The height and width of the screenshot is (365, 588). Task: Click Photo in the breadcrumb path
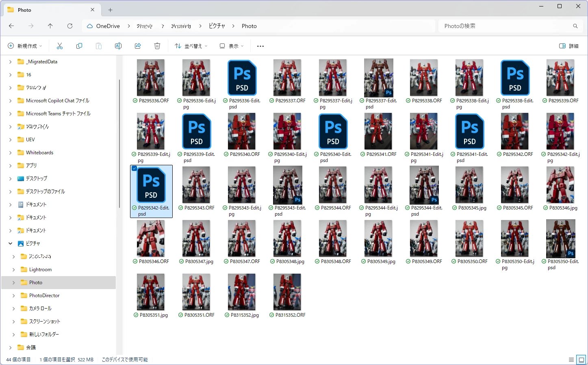coord(249,26)
